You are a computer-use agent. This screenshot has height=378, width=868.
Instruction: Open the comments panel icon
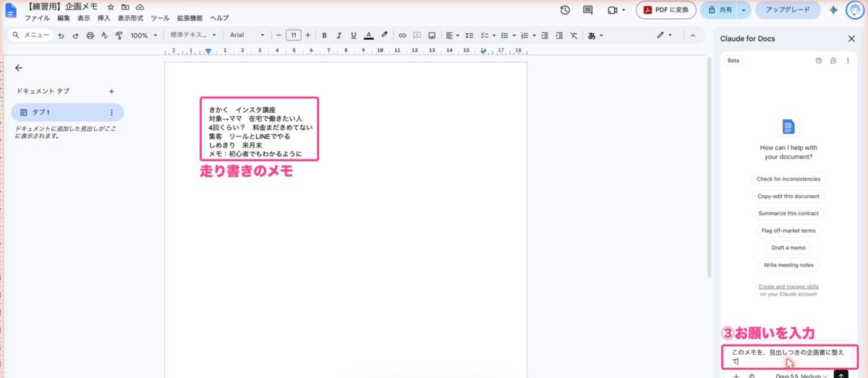[x=588, y=10]
